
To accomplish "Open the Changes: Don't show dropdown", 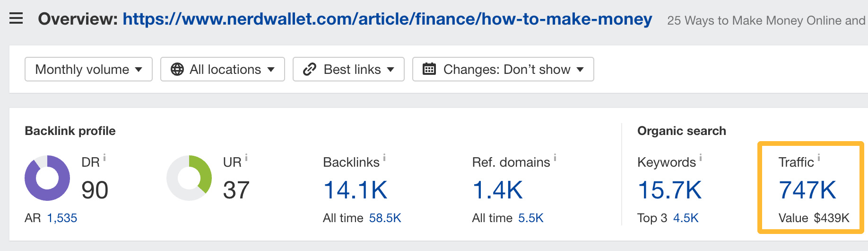I will point(503,69).
